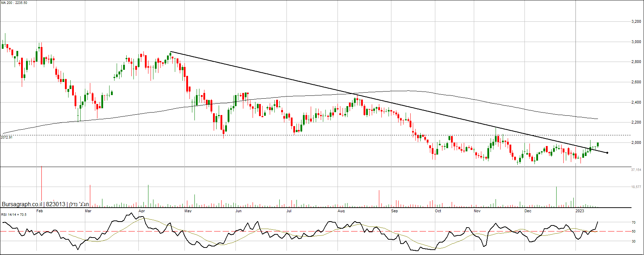
Task: Click the RSI 14/14 indicator label
Action: pyautogui.click(x=14, y=215)
